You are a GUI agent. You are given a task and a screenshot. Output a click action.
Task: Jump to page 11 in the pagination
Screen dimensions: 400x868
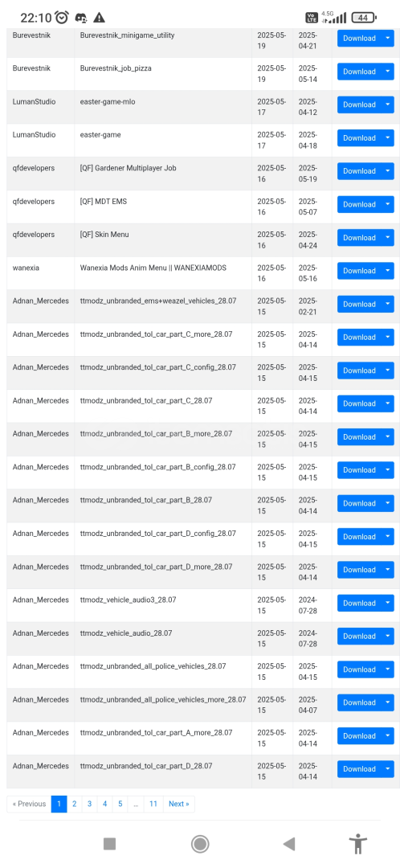coord(153,804)
